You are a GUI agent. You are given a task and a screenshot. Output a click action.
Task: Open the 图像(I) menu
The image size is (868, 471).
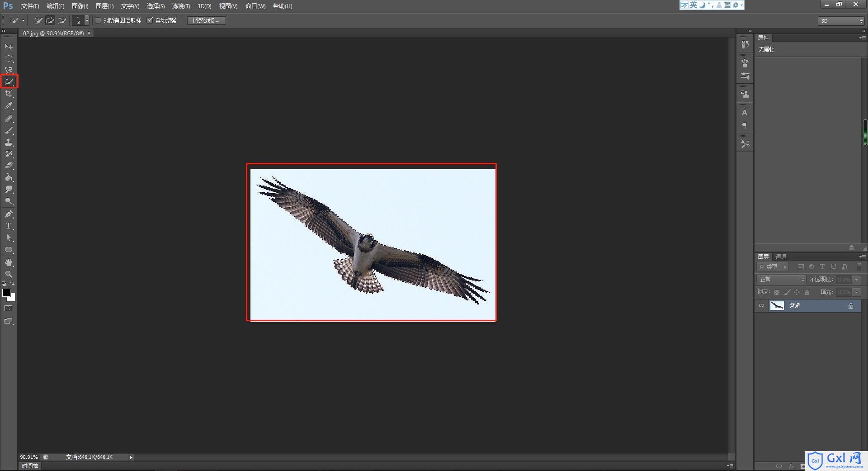pyautogui.click(x=80, y=6)
